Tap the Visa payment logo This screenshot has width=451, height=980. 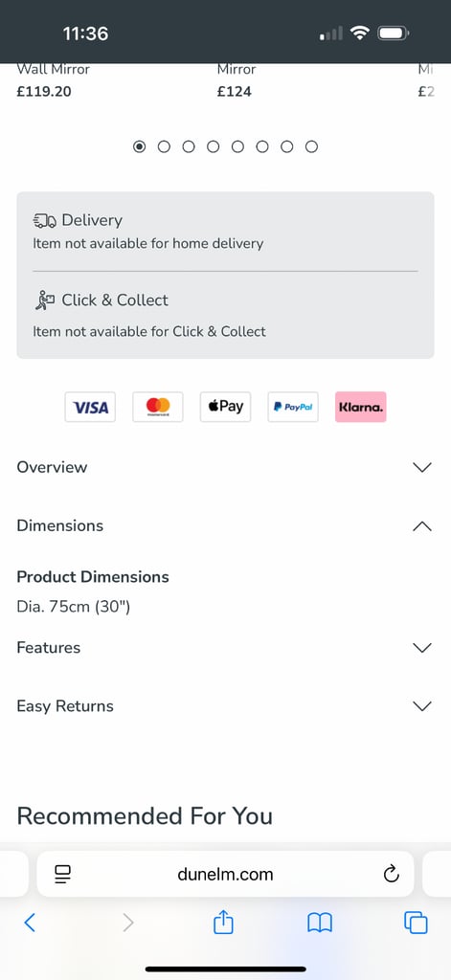[x=90, y=407]
